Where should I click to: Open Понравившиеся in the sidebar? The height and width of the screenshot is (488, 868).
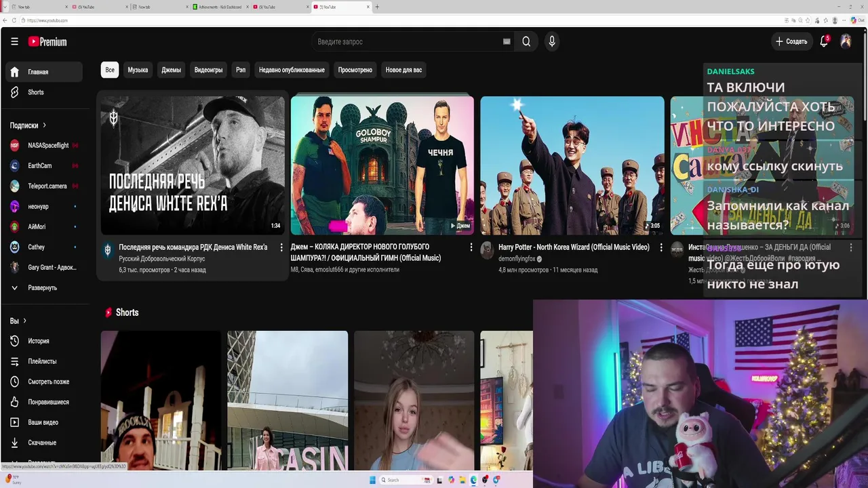point(44,402)
